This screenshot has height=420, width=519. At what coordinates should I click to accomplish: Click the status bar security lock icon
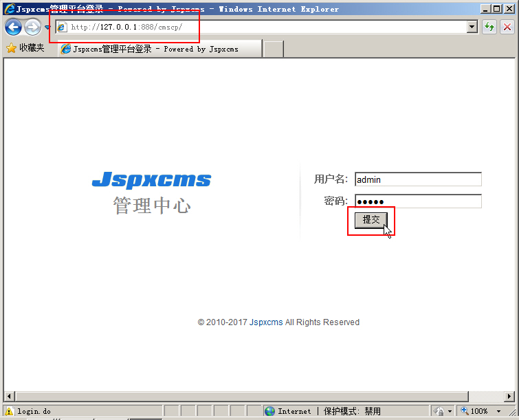pos(439,411)
